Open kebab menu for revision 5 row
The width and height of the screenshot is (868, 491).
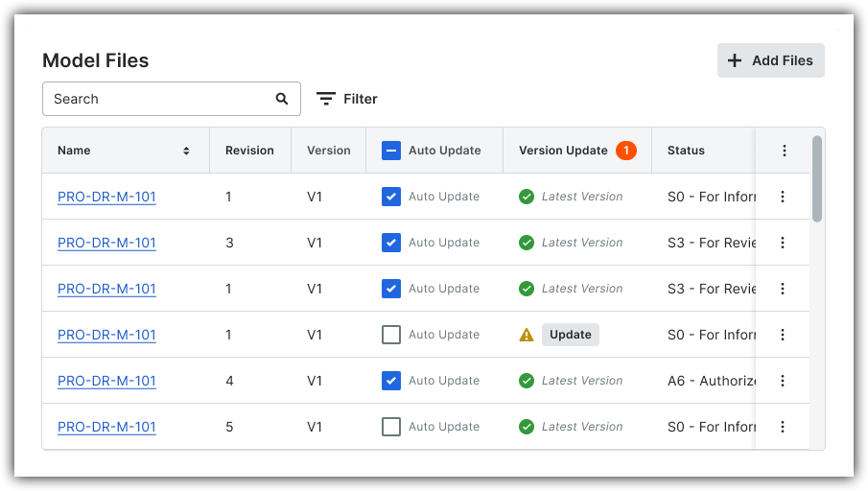point(783,427)
